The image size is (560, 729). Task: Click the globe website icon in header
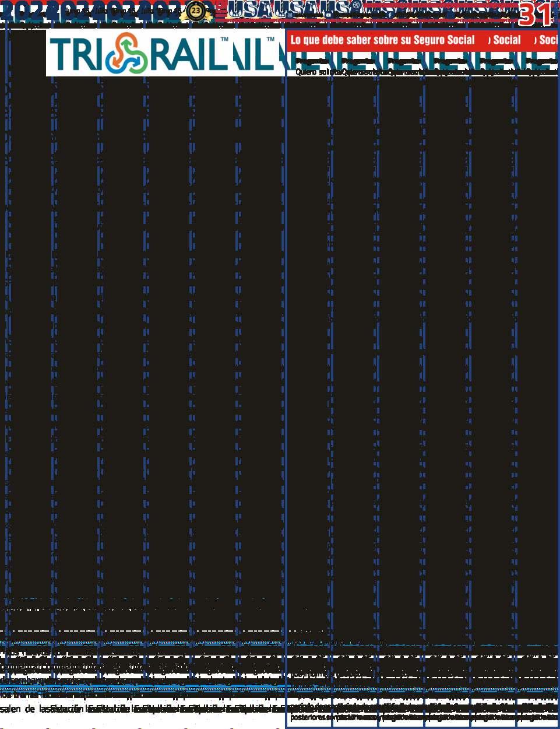(356, 5)
